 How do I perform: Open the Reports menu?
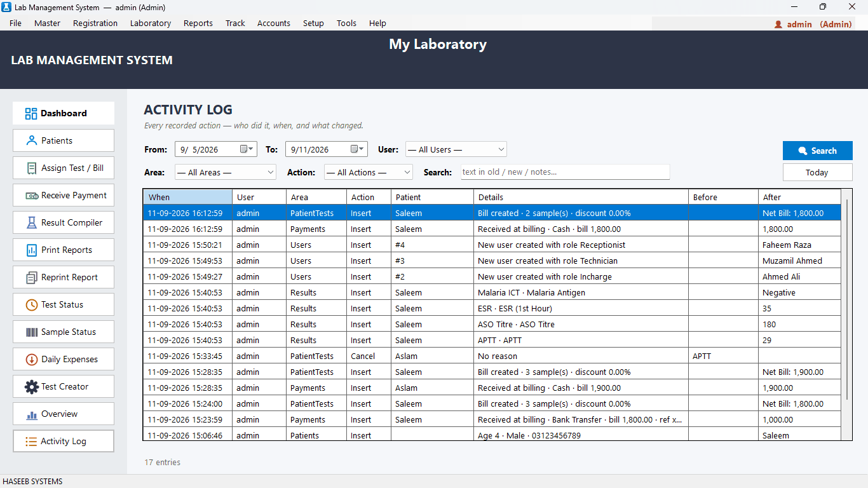pos(198,23)
